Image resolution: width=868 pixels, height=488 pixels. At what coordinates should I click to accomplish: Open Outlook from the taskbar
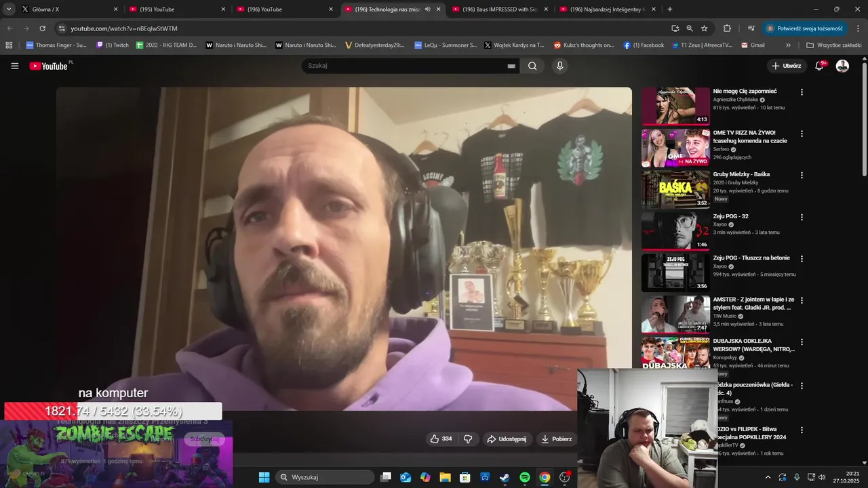pos(406,477)
